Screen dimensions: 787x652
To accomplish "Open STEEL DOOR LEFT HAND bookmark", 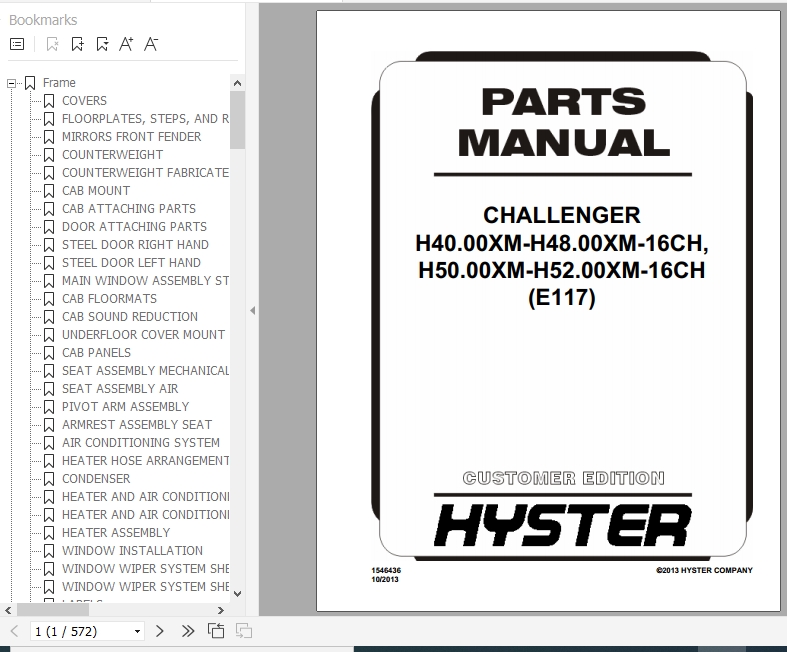I will point(132,263).
